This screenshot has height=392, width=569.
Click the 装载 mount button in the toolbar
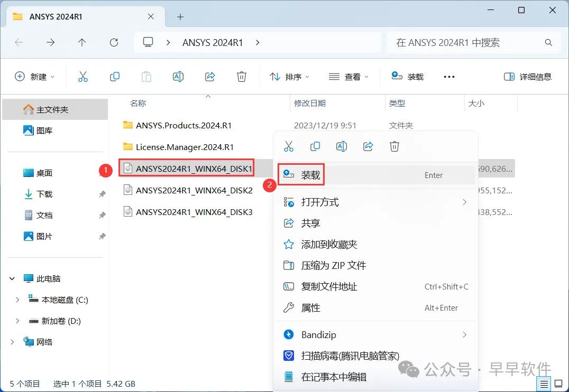click(x=408, y=77)
